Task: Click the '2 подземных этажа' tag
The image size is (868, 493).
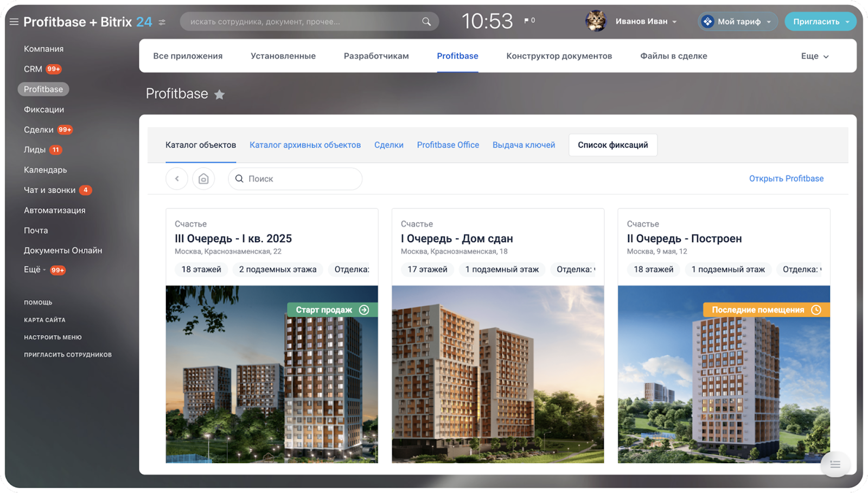Action: pyautogui.click(x=278, y=269)
